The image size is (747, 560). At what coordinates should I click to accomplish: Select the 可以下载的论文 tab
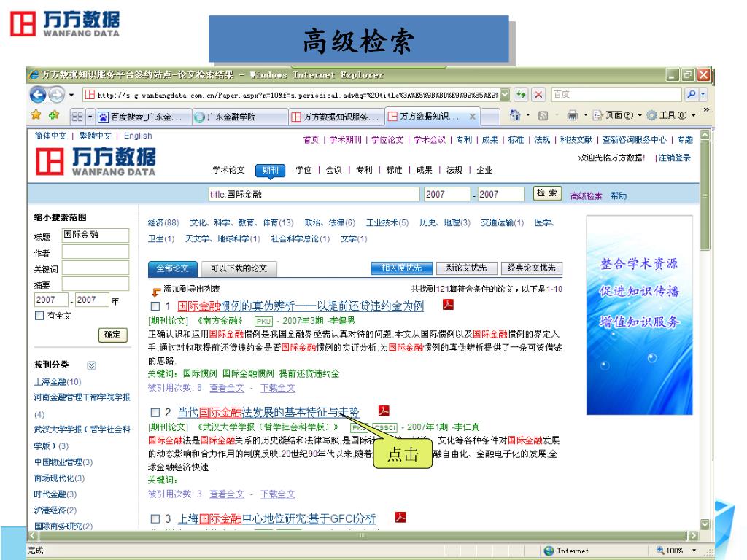[239, 268]
